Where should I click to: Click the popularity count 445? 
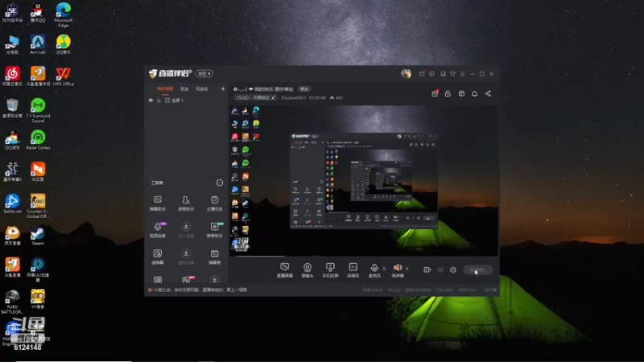336,97
